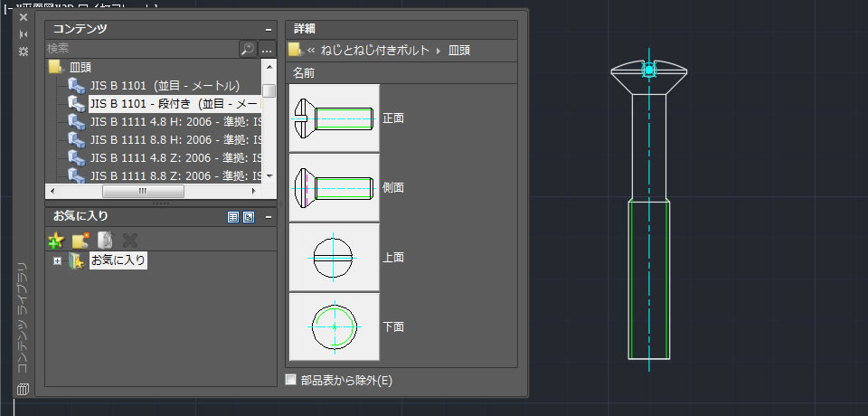The width and height of the screenshot is (868, 416).
Task: Switch favorites to thumbnail view
Action: pos(250,218)
